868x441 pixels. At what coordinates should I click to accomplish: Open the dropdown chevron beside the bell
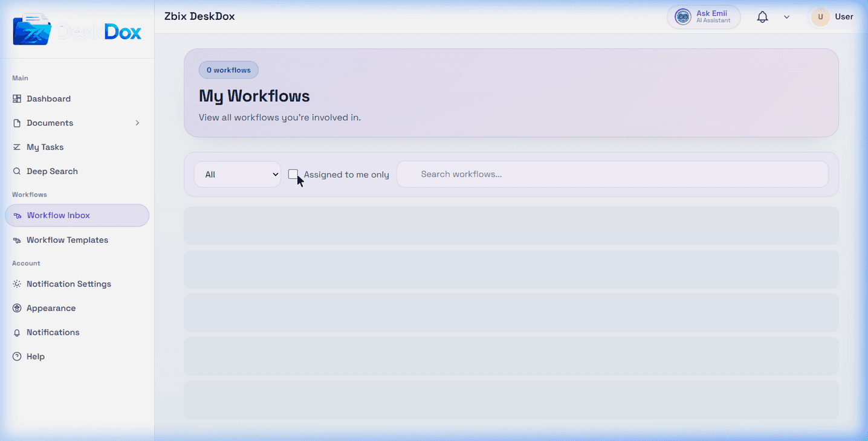coord(786,17)
